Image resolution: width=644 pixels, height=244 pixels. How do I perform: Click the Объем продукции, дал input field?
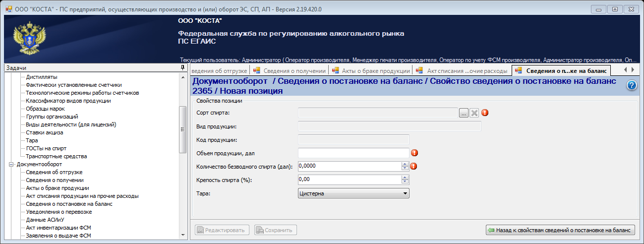point(353,153)
